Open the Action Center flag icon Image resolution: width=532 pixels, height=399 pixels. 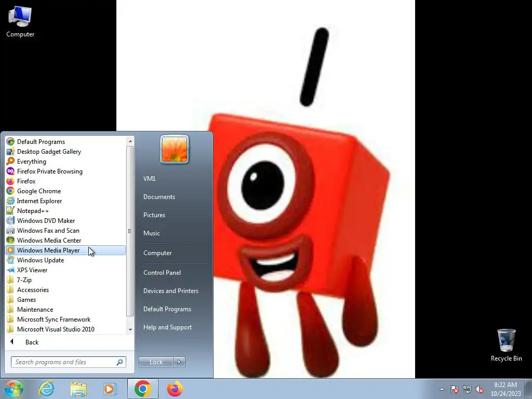click(x=455, y=390)
